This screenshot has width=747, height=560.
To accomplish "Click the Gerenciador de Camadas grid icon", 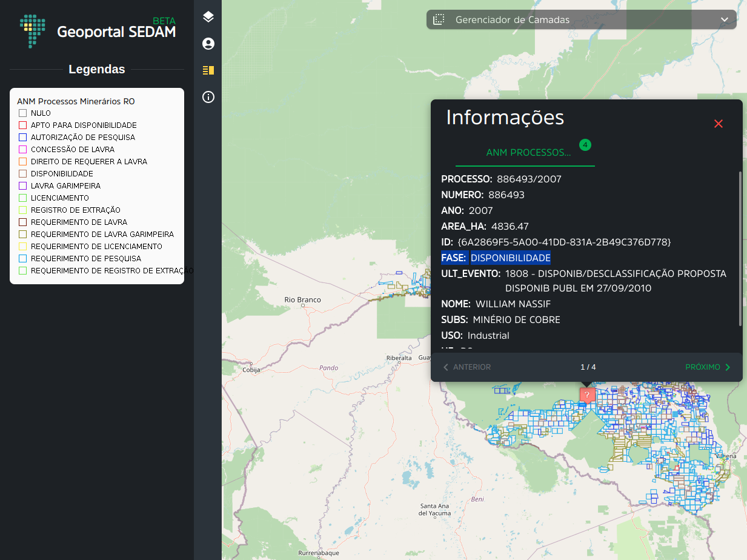I will pos(439,19).
